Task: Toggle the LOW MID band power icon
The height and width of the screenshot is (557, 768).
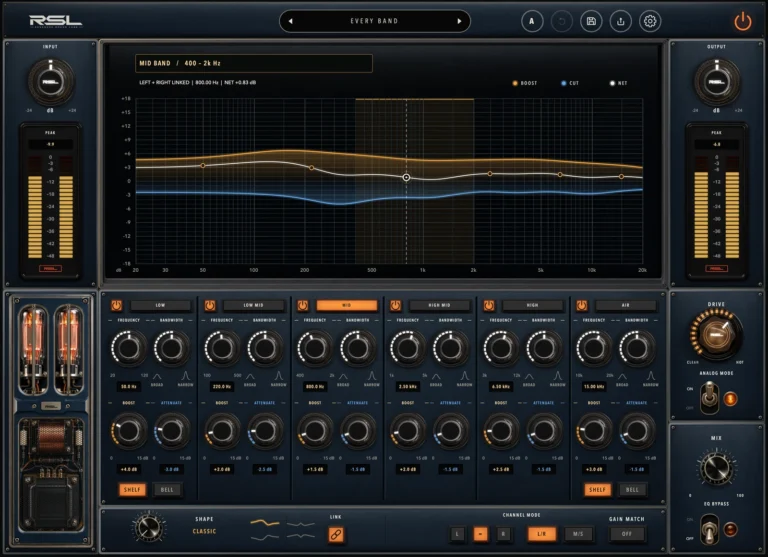Action: pyautogui.click(x=210, y=306)
